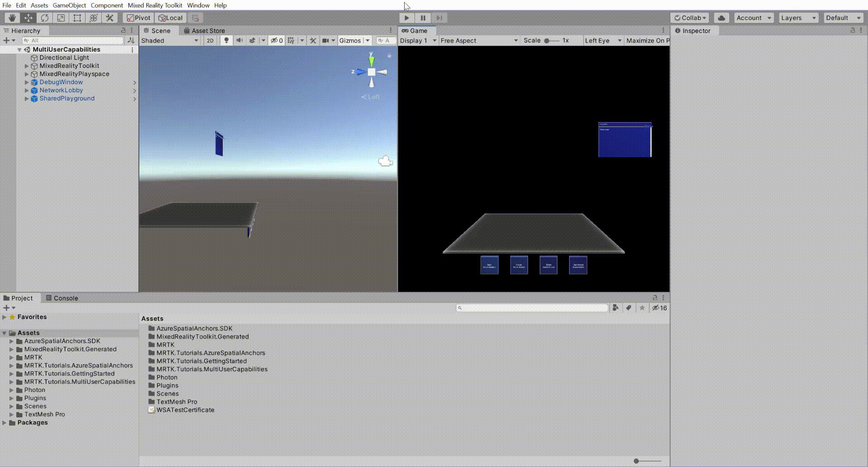Viewport: 868px width, 467px height.
Task: Activate the Scale tool
Action: 61,18
